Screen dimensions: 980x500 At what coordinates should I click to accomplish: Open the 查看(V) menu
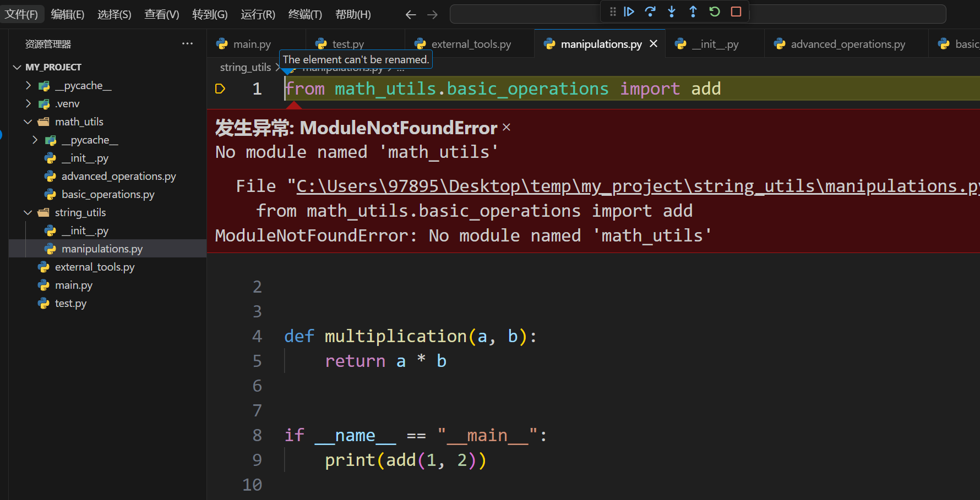click(x=162, y=14)
